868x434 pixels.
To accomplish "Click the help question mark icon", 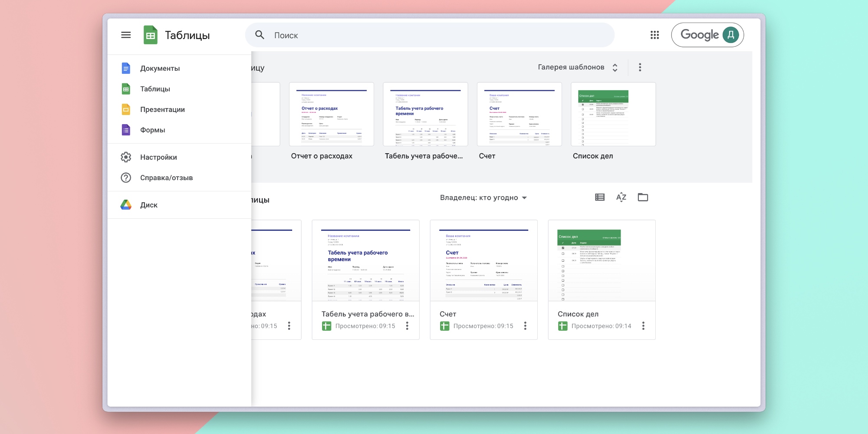I will tap(126, 178).
